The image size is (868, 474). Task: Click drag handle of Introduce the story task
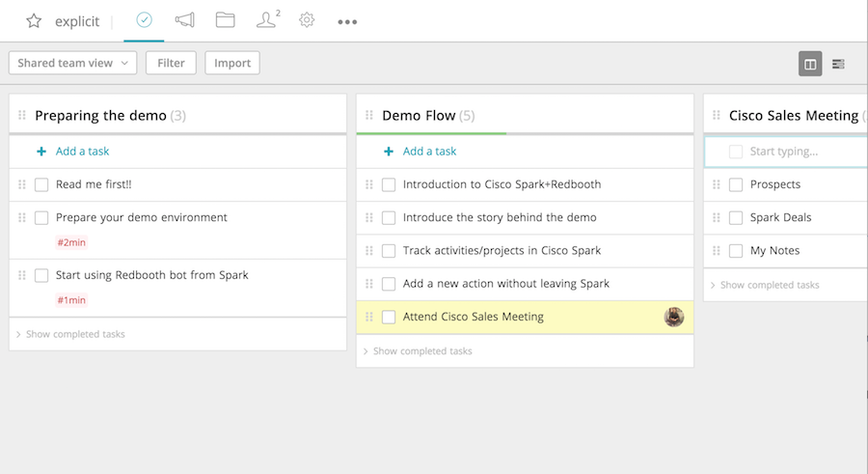pos(369,217)
